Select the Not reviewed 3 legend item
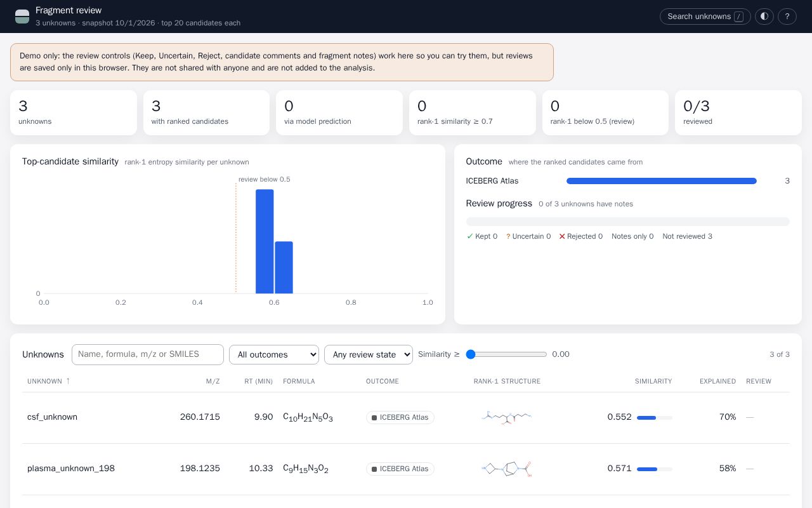The image size is (812, 508). pyautogui.click(x=687, y=236)
